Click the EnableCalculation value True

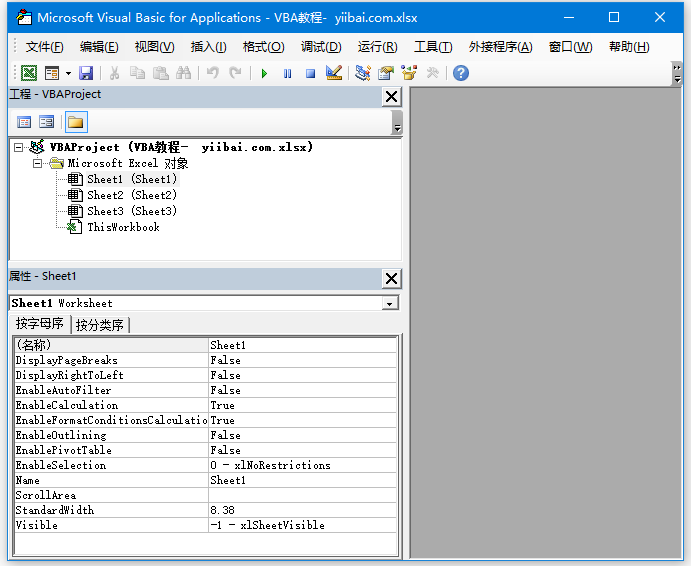coord(302,405)
